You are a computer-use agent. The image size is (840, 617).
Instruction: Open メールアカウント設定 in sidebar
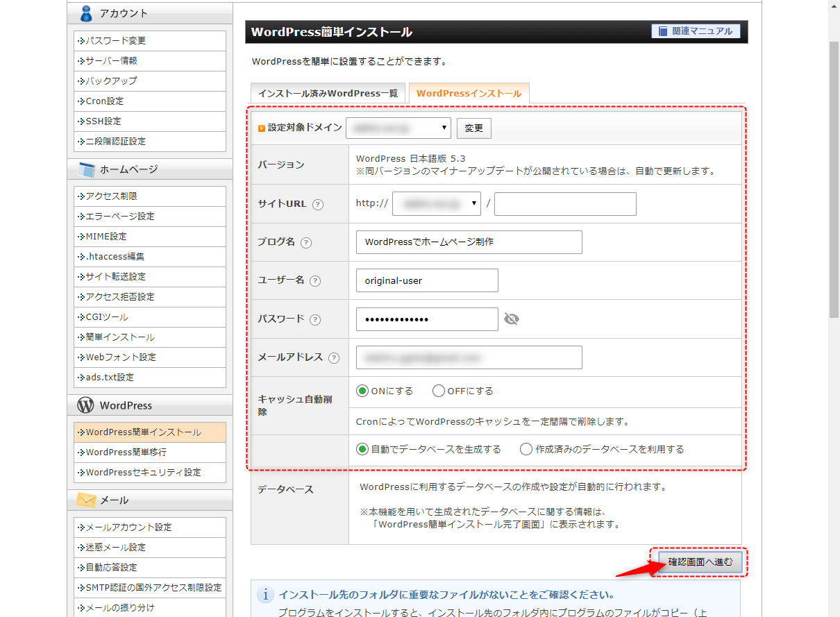point(150,527)
